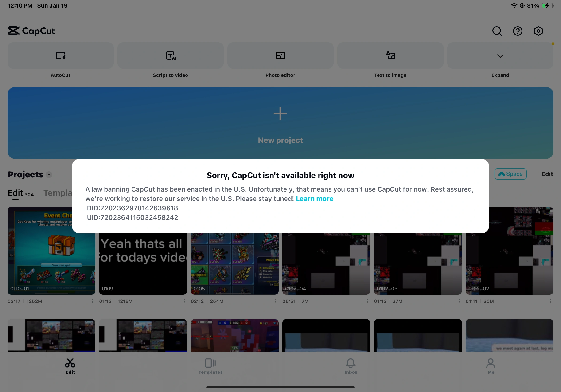
Task: Tap the Inbox bell icon
Action: 351,366
